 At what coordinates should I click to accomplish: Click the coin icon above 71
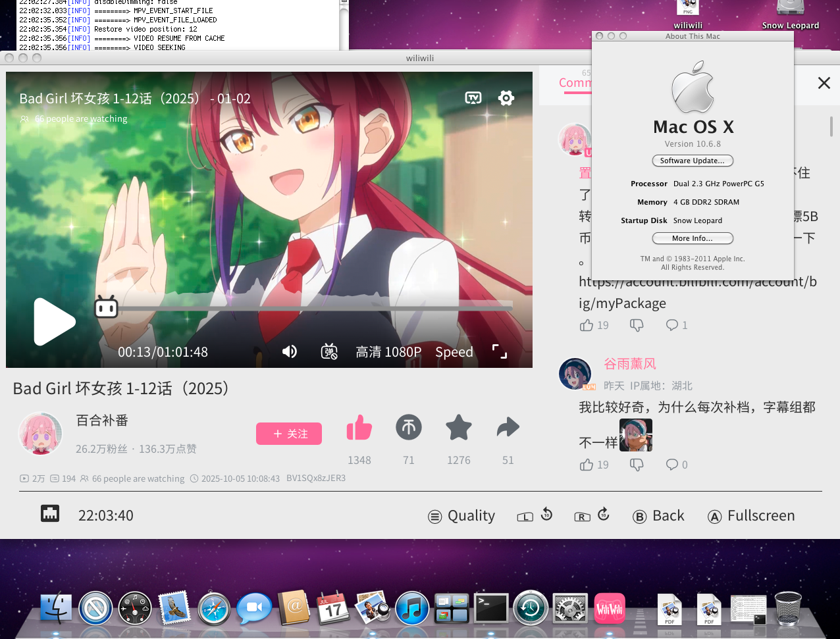pyautogui.click(x=409, y=428)
